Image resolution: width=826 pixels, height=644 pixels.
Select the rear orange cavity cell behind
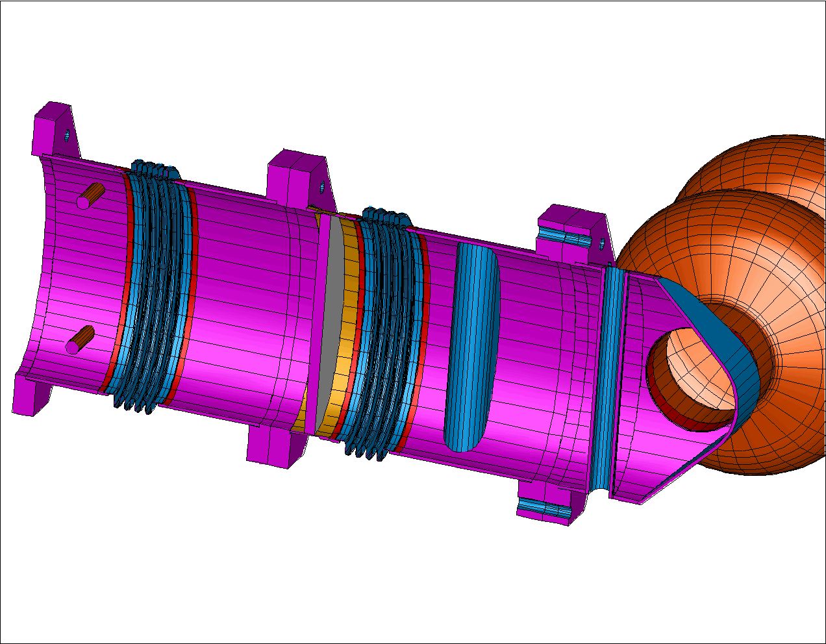(760, 166)
